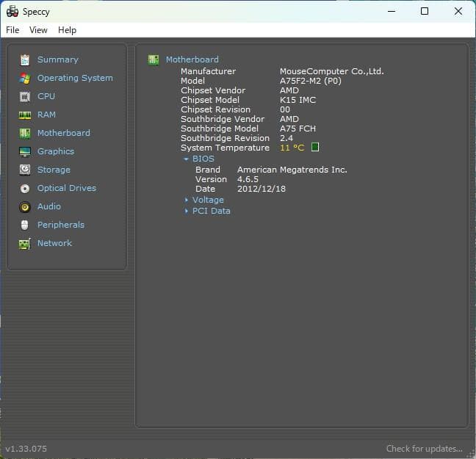Click BIOS brand American Megatrends Inc.

pyautogui.click(x=292, y=170)
